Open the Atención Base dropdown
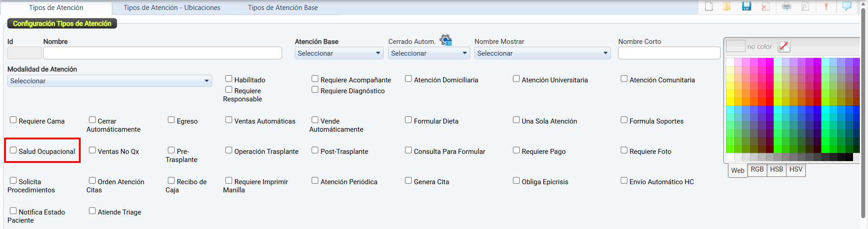The height and width of the screenshot is (229, 868). [x=339, y=53]
